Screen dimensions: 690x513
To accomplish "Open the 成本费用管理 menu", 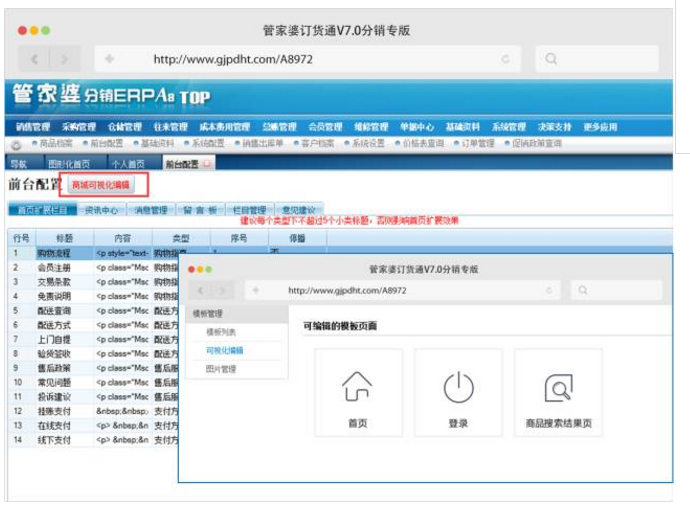I will (x=224, y=127).
